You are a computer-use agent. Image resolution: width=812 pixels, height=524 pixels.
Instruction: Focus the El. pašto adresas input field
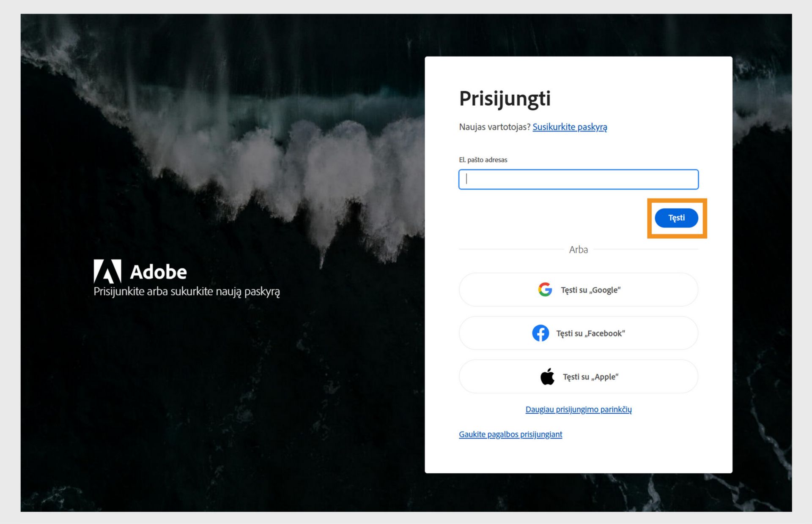tap(578, 179)
